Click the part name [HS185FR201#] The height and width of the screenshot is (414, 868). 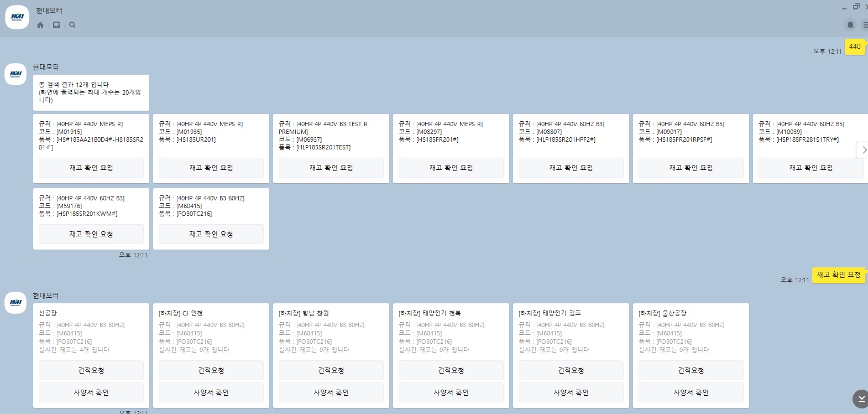coord(437,139)
